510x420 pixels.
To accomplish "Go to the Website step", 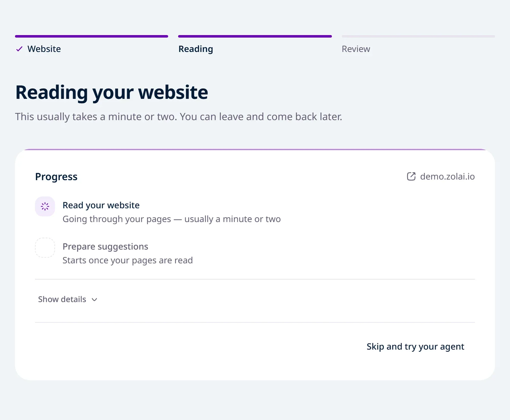I will [x=44, y=49].
